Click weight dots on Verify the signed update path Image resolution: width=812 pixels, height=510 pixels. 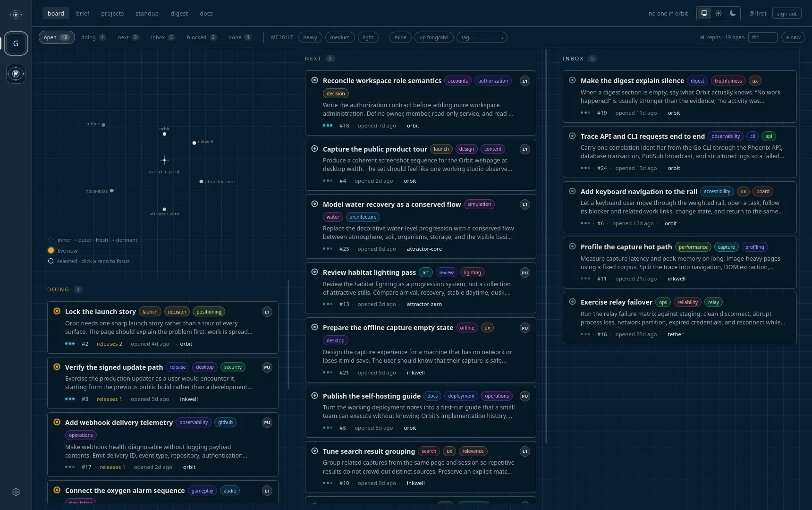[70, 399]
